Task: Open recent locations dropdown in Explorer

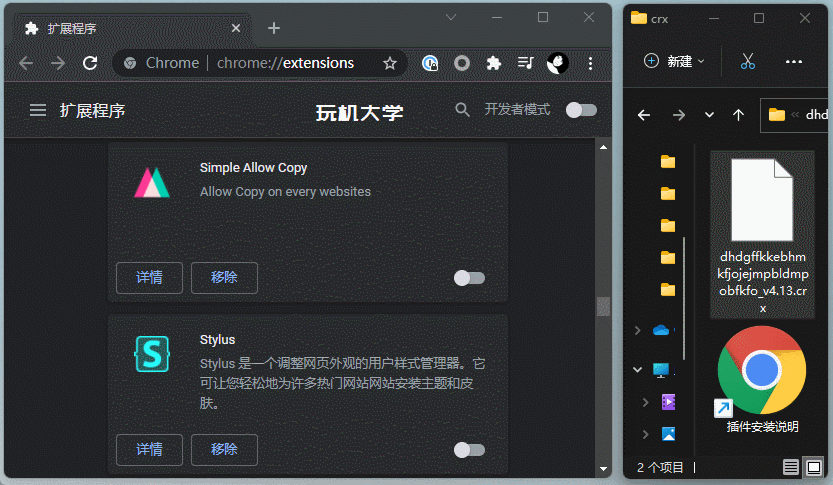Action: point(709,115)
